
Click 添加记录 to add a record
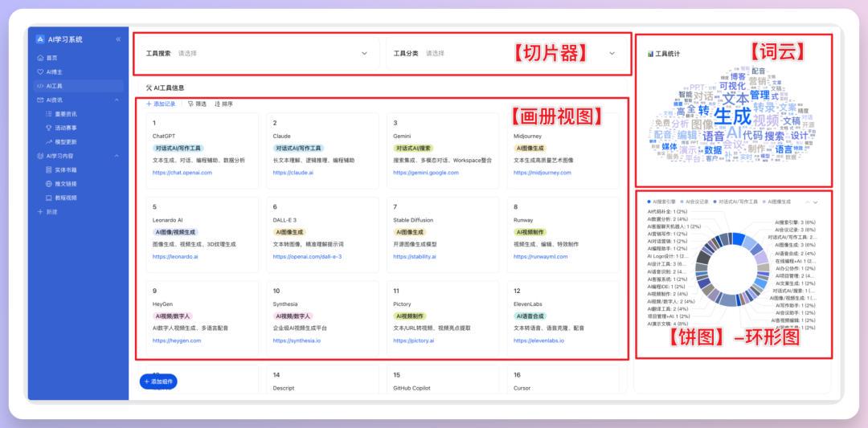coord(161,104)
